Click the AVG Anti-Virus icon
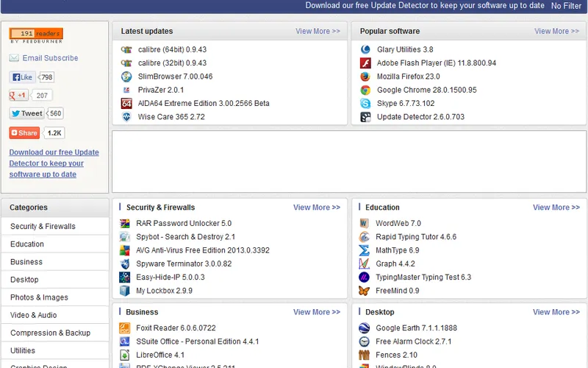The image size is (588, 368). [124, 250]
